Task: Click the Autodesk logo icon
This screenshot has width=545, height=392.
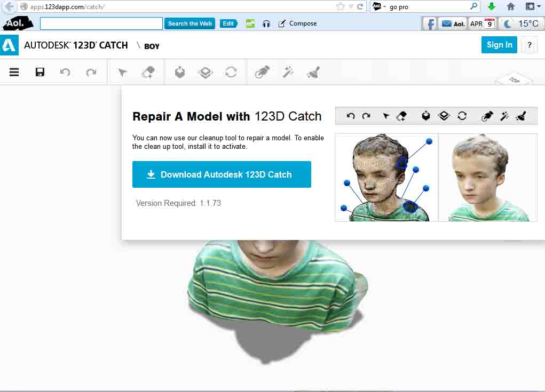Action: tap(9, 45)
